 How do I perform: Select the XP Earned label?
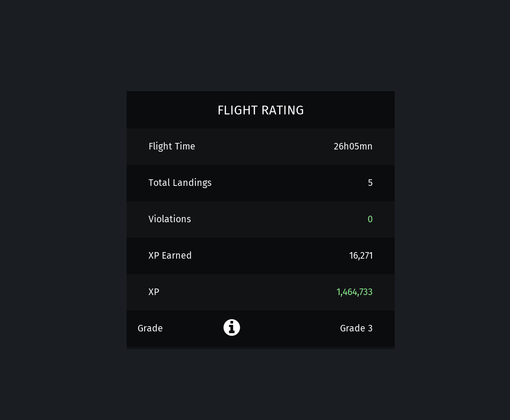pos(170,256)
